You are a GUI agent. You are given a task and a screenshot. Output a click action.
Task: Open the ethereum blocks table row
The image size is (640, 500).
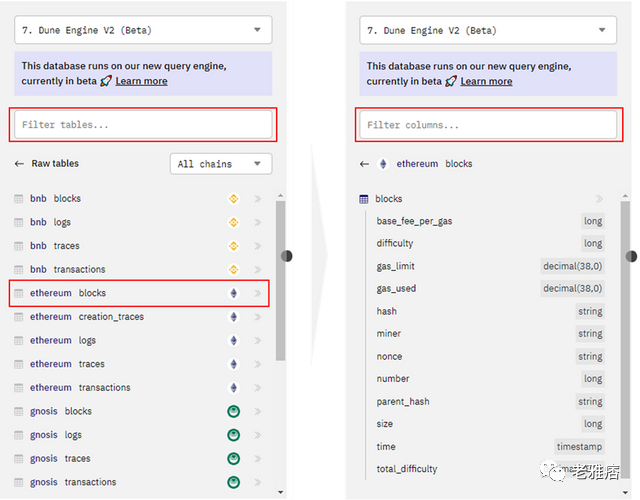tap(139, 293)
